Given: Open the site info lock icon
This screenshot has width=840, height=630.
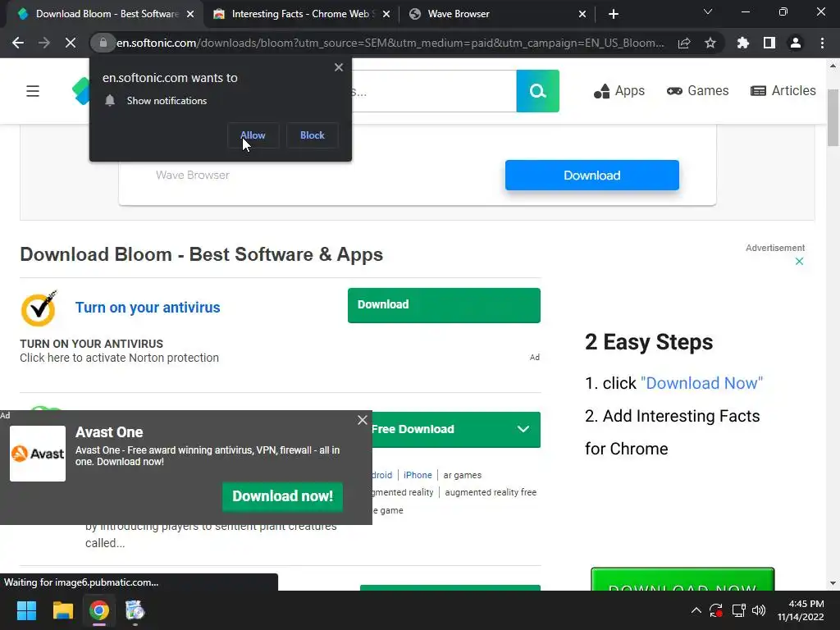Looking at the screenshot, I should coord(103,43).
